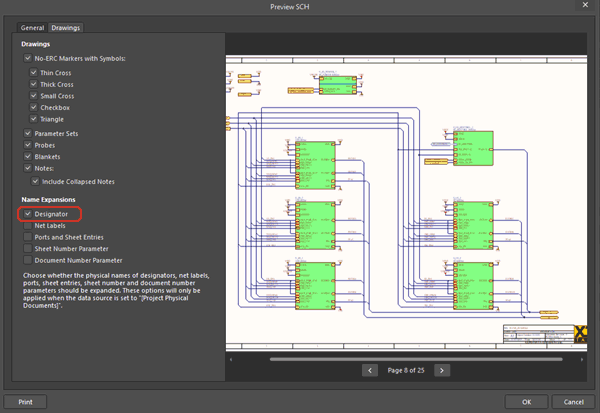Image resolution: width=600 pixels, height=413 pixels.
Task: Click the Print button
Action: coord(25,401)
